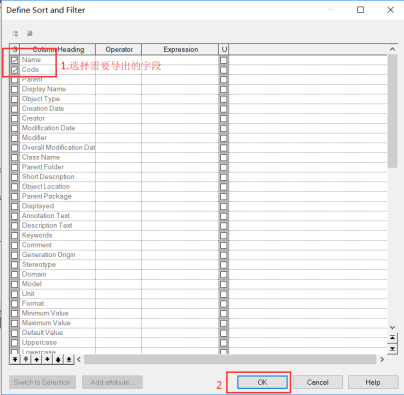Viewport: 404px width, 395px height.
Task: Click the jump-to-first-row icon beside the vertical scrollbar
Action: (x=393, y=338)
